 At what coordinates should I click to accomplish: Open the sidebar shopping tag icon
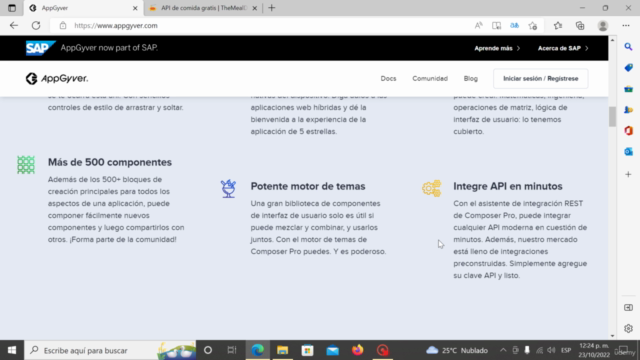pos(628,67)
